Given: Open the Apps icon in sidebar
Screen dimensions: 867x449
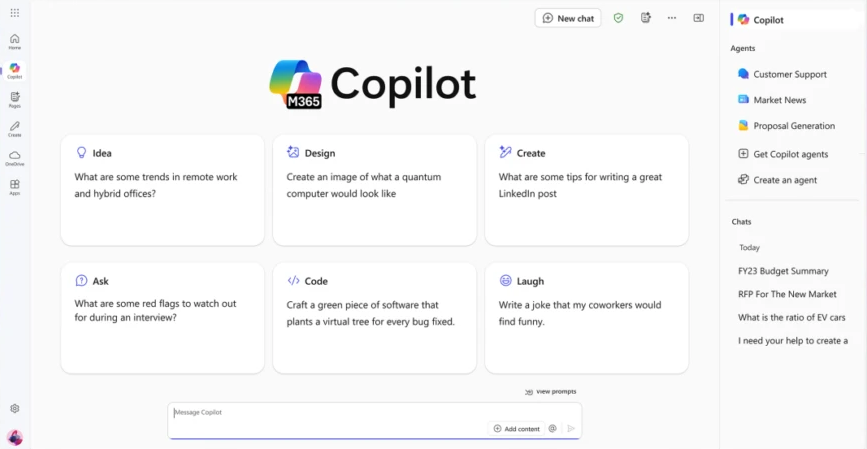Looking at the screenshot, I should 14,186.
